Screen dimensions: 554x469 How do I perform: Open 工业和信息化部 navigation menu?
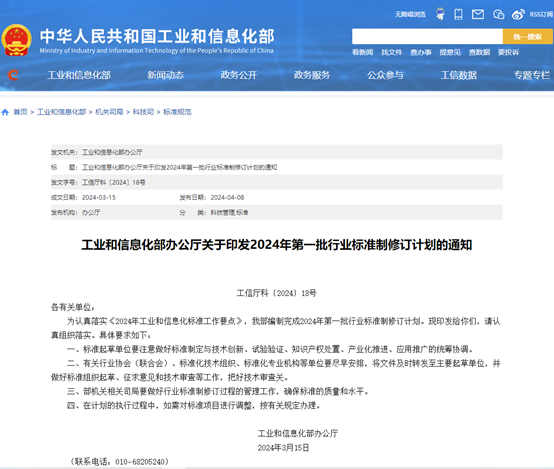coord(79,75)
